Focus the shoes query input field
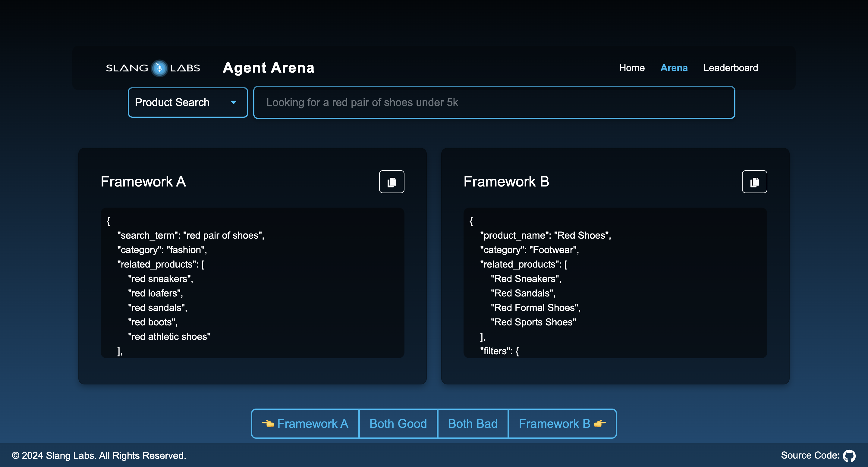 494,102
